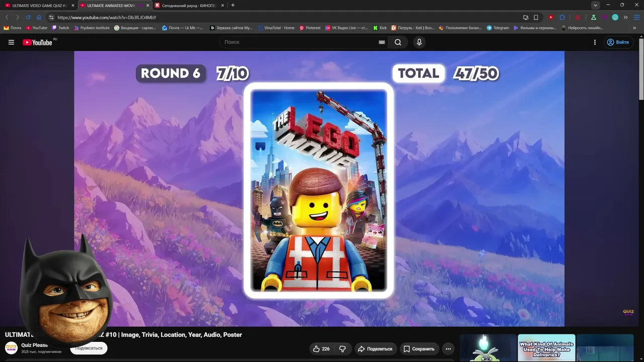
Task: Open the Pinterest bookmark
Action: tap(310, 28)
